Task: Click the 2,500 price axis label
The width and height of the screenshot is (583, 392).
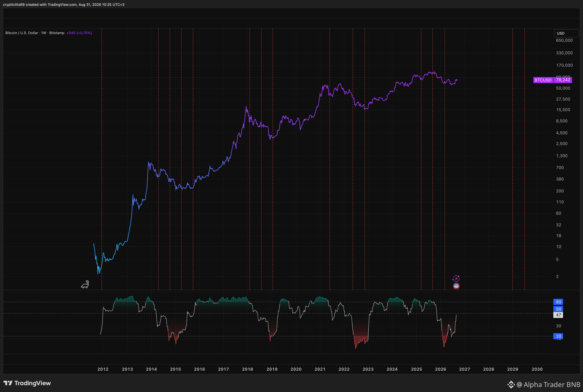Action: click(x=562, y=144)
